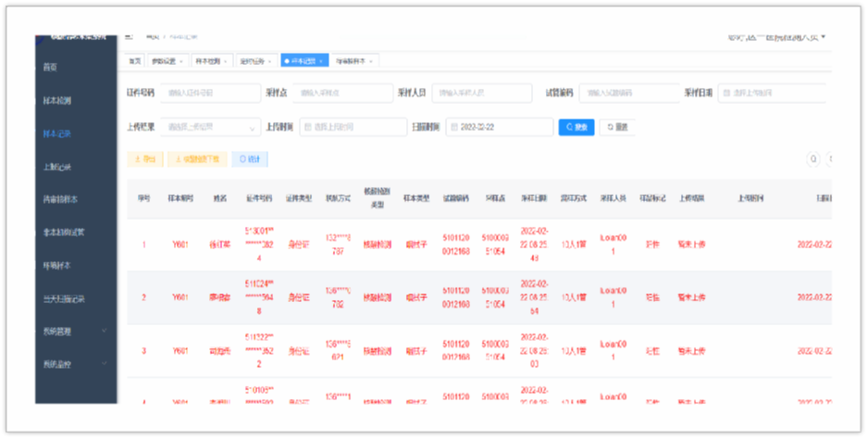Click the orange export button
Image resolution: width=868 pixels, height=439 pixels.
pyautogui.click(x=145, y=159)
